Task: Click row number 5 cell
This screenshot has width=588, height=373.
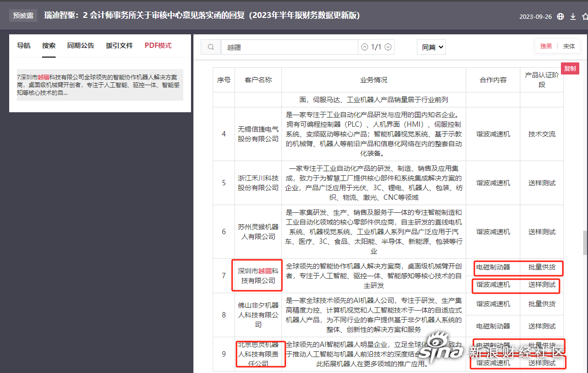Action: coord(224,183)
